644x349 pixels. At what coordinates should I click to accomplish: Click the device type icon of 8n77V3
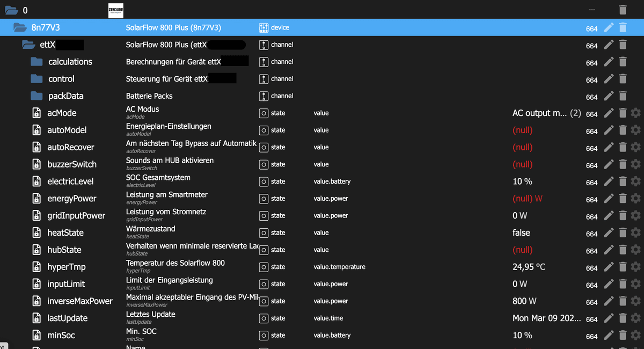[x=263, y=27]
